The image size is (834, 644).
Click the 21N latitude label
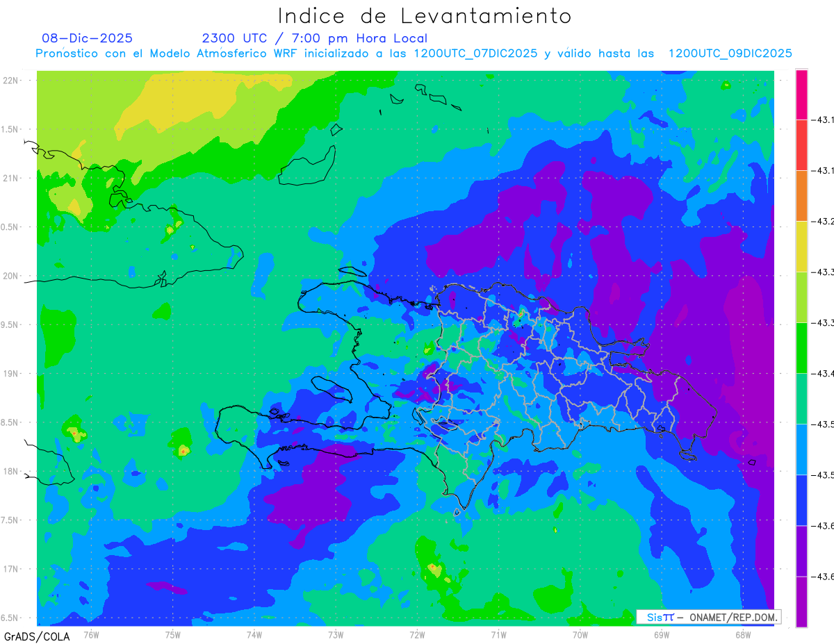[x=12, y=179]
